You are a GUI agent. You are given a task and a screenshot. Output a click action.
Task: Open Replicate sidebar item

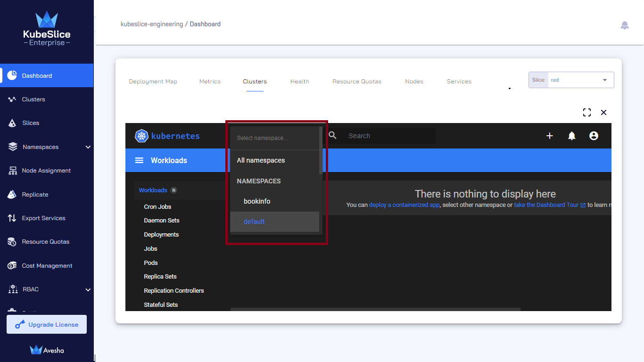(x=47, y=194)
